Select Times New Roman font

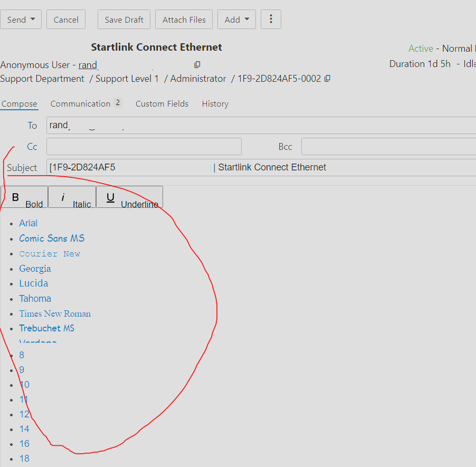pos(55,313)
